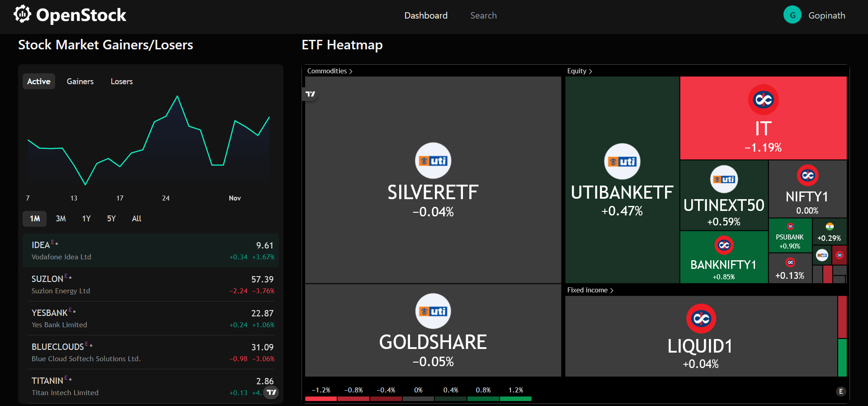This screenshot has height=406, width=868.
Task: Open the SUZLON Suzlon Energy Ltd row
Action: [151, 284]
